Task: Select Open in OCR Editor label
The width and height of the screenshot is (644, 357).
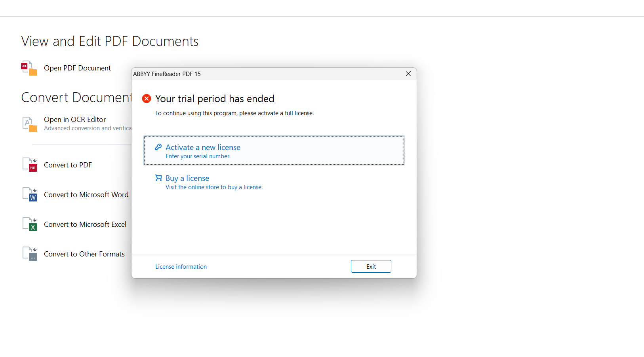Action: tap(75, 120)
